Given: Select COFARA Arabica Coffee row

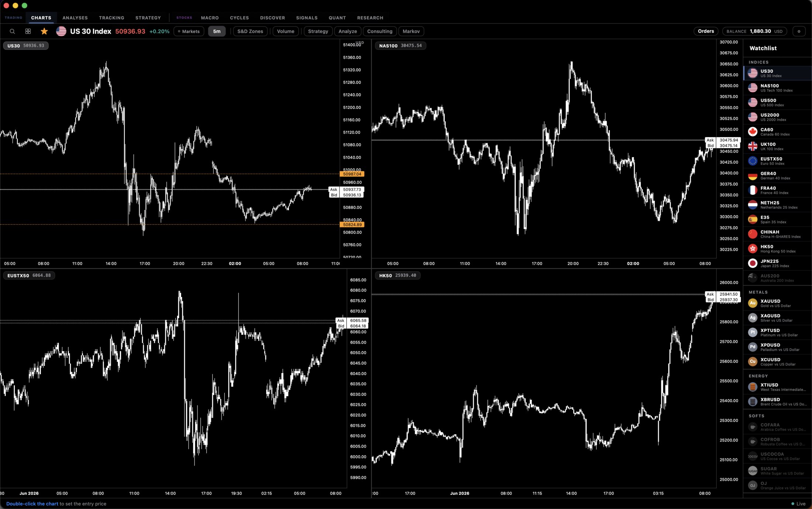Looking at the screenshot, I should (777, 427).
